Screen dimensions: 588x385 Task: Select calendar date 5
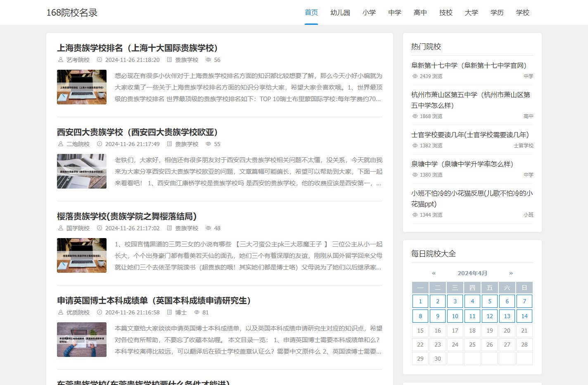click(490, 301)
